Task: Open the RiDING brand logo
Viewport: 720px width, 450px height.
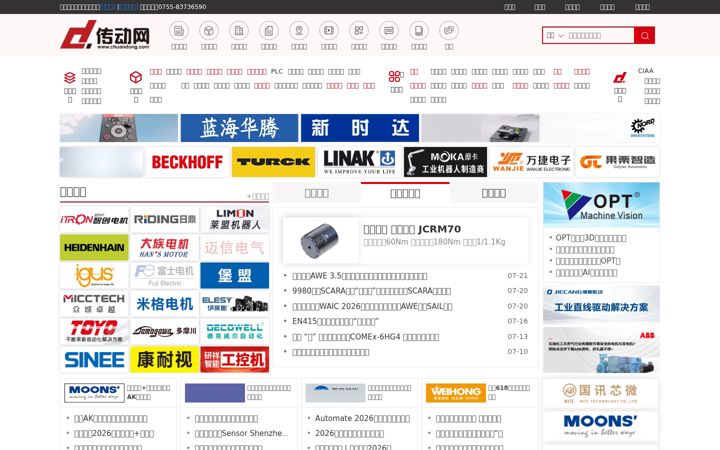Action: tap(164, 219)
